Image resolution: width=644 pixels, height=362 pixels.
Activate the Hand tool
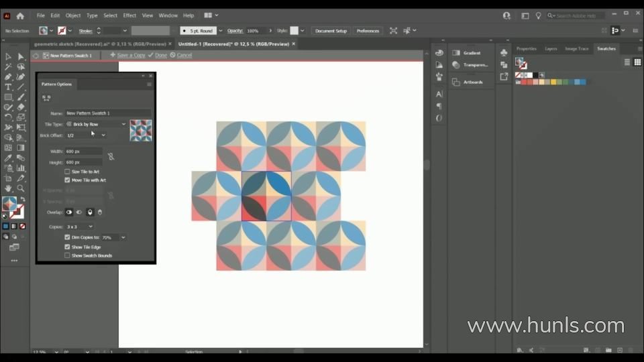tap(8, 188)
